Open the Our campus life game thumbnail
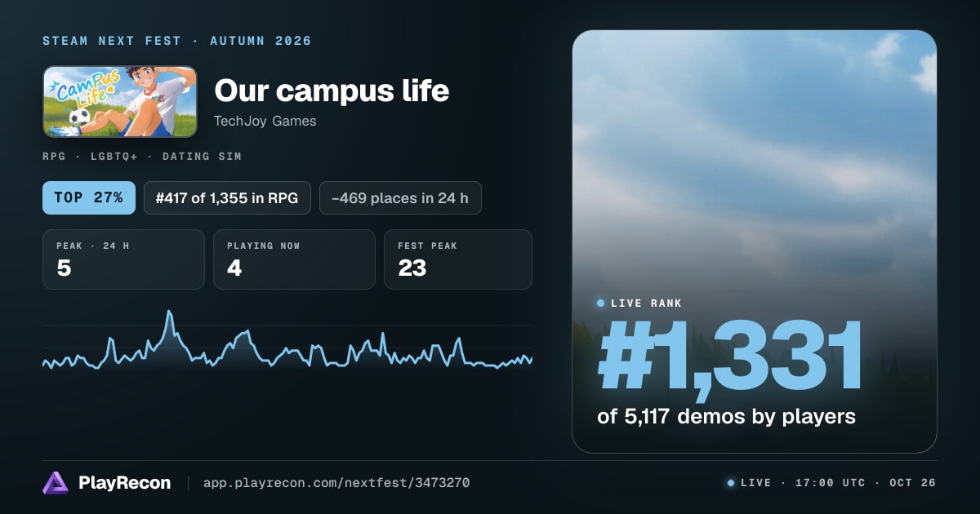 click(x=120, y=102)
